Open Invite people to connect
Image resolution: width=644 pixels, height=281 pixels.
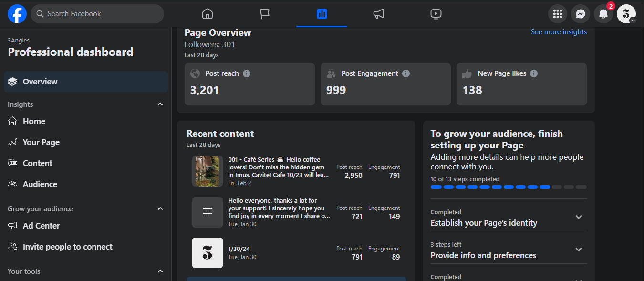tap(67, 247)
